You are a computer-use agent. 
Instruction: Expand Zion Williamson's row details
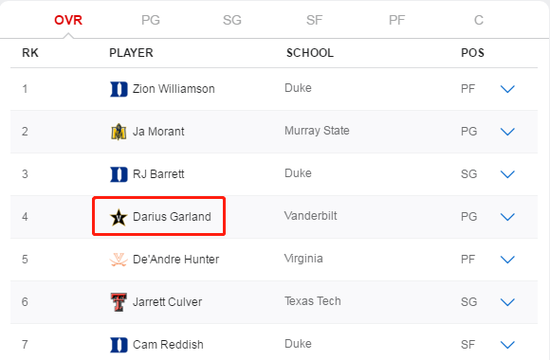(x=507, y=89)
